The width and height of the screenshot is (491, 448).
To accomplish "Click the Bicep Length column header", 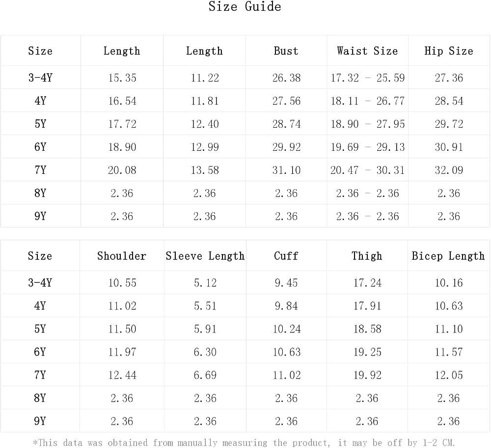I will (x=448, y=256).
